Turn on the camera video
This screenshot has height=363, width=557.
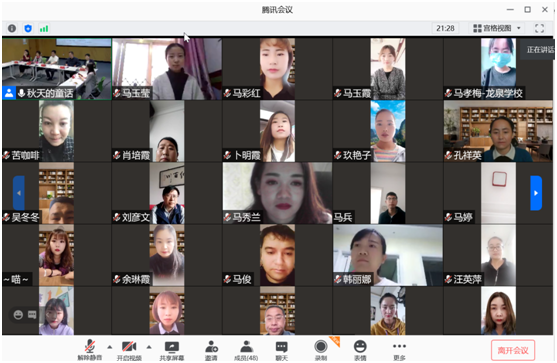tap(129, 350)
